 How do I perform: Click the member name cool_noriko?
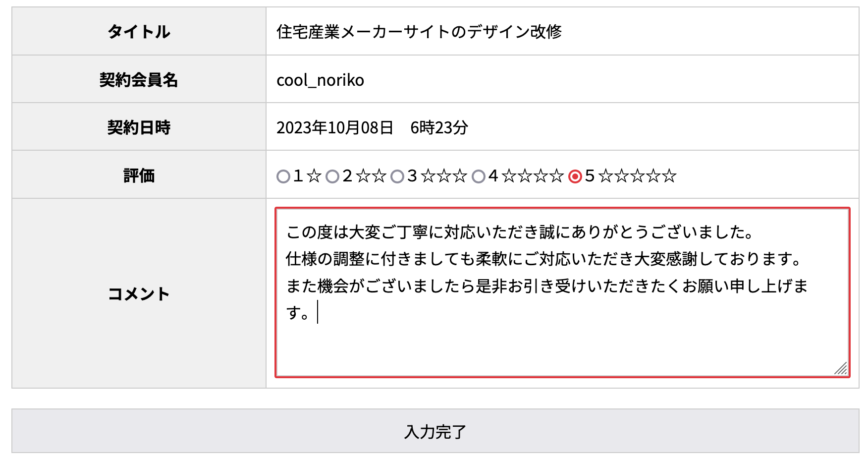(x=320, y=80)
